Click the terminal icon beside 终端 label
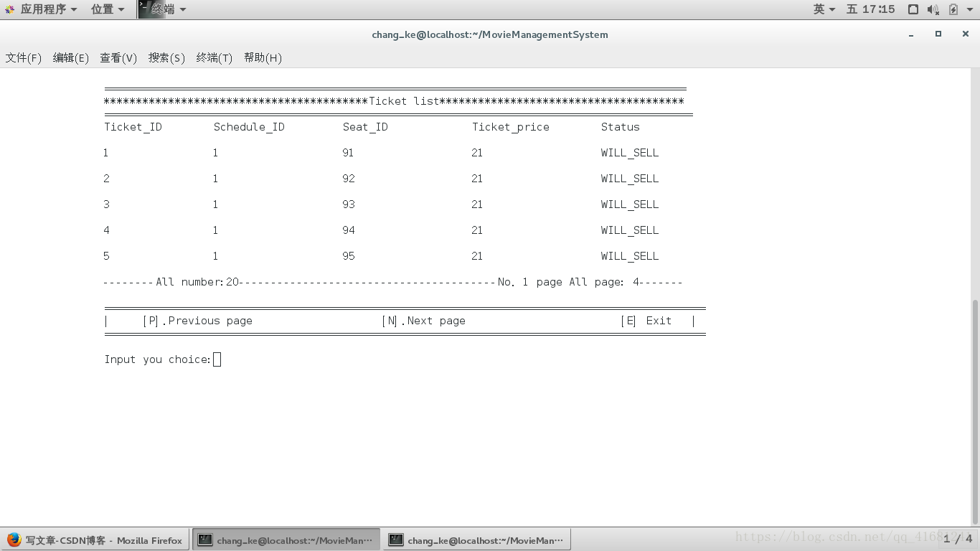Screen dimensions: 980x551 coord(145,9)
